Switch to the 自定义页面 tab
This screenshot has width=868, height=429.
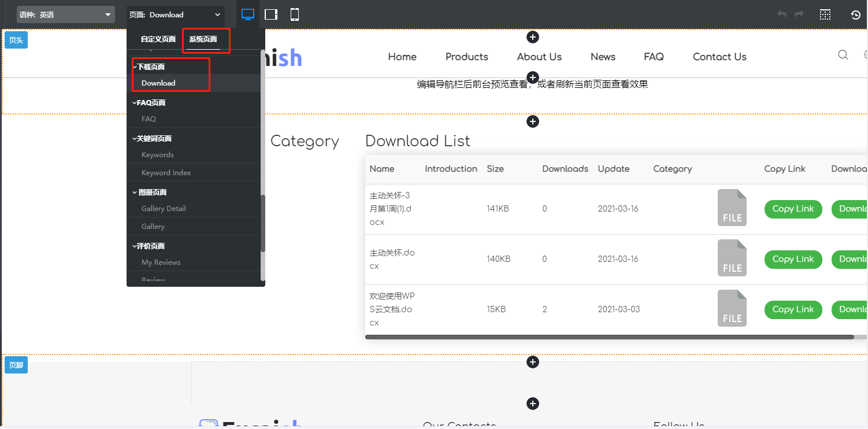(158, 39)
